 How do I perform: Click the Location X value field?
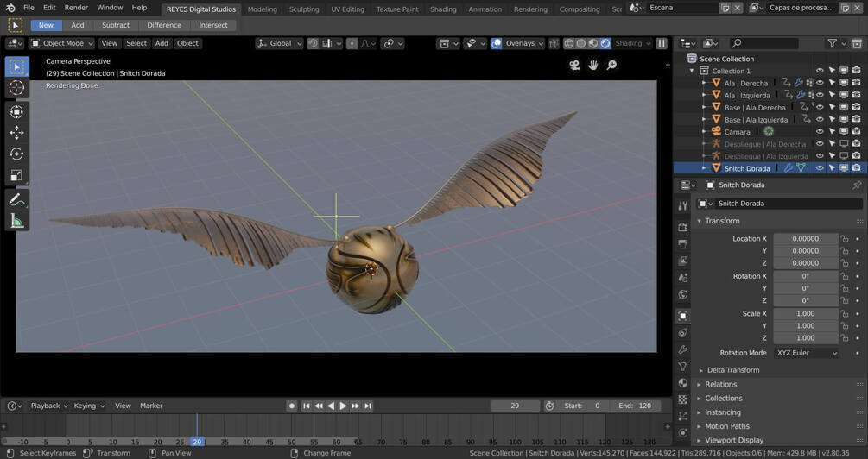(806, 239)
